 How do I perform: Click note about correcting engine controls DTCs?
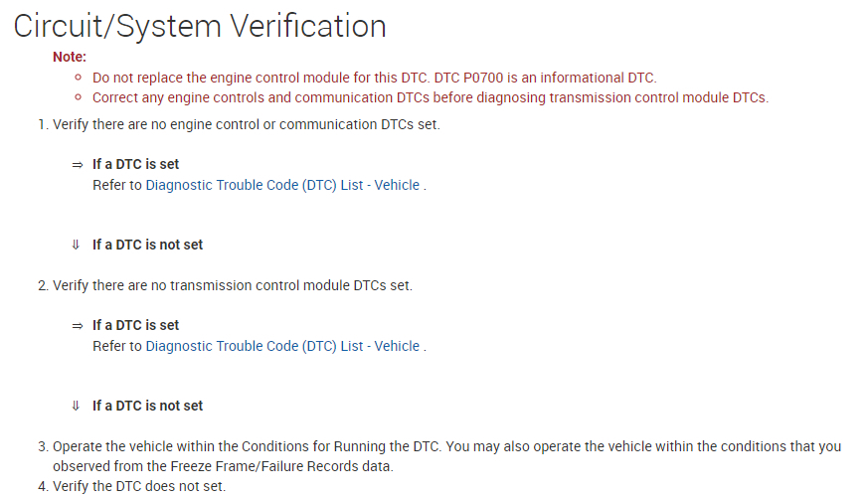[431, 97]
